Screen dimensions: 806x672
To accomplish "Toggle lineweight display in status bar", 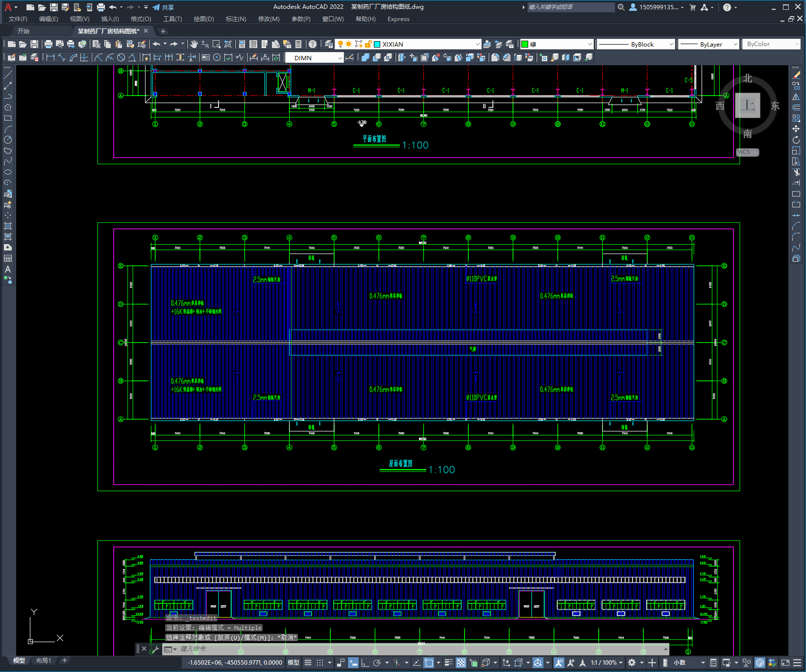I will click(x=449, y=663).
